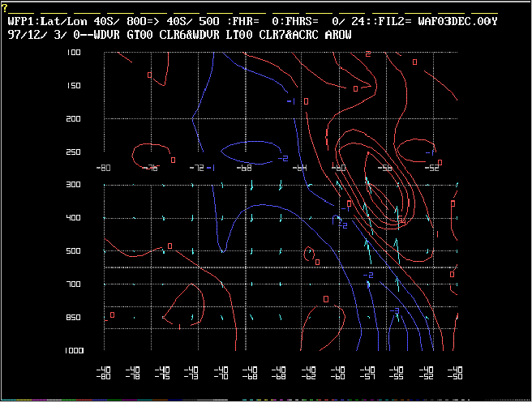Click bottom axis label -40 / -62
This screenshot has height=402, width=532.
point(308,373)
